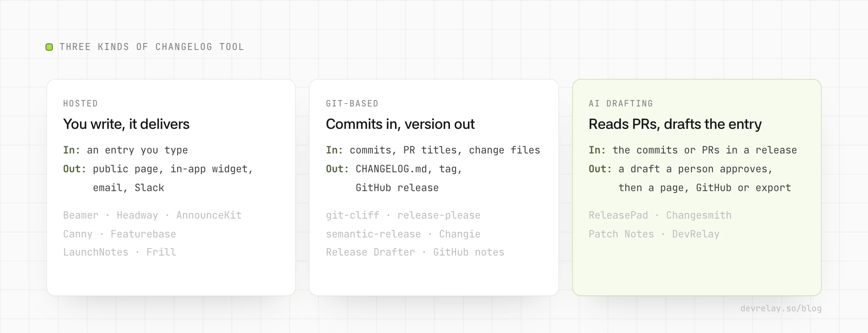The image size is (868, 333).
Task: Click the tool name "Frill"
Action: 161,252
